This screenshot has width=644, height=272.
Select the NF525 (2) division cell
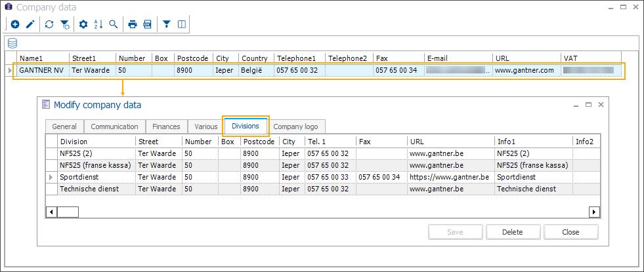(x=96, y=153)
